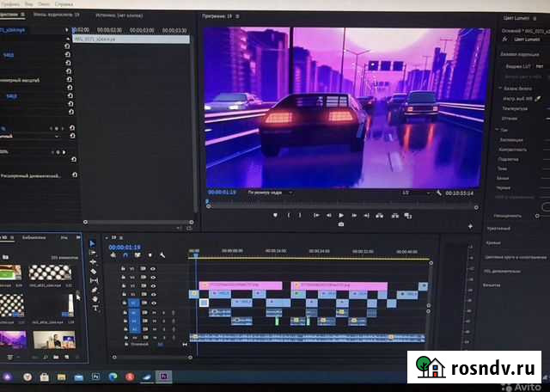Toggle the lock on the top video track

click(x=124, y=269)
